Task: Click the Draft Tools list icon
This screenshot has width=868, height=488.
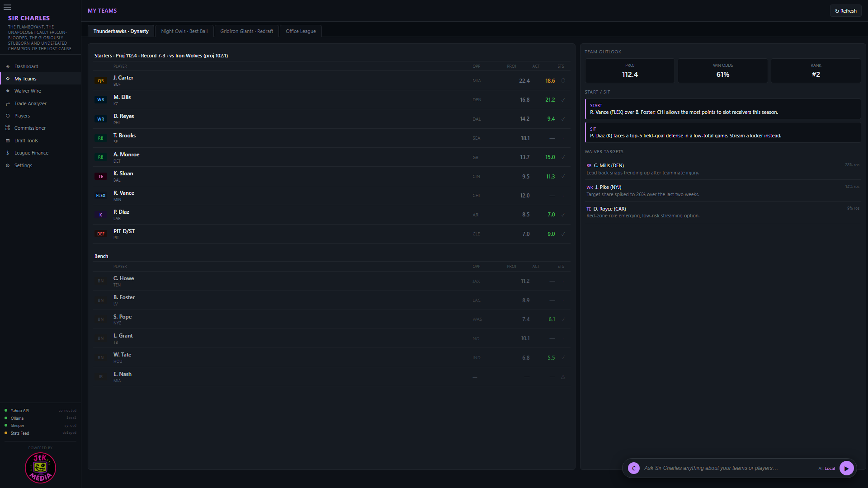Action: [8, 141]
